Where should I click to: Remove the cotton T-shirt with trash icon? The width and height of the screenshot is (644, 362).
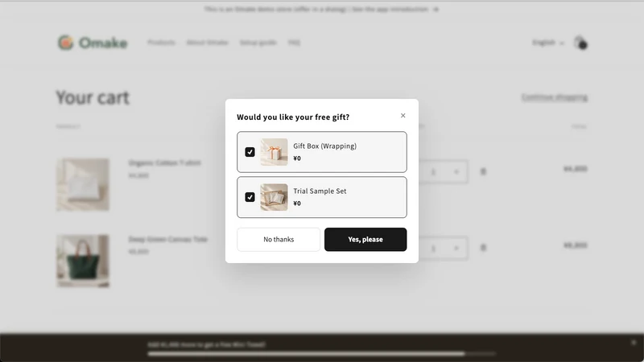pos(484,171)
